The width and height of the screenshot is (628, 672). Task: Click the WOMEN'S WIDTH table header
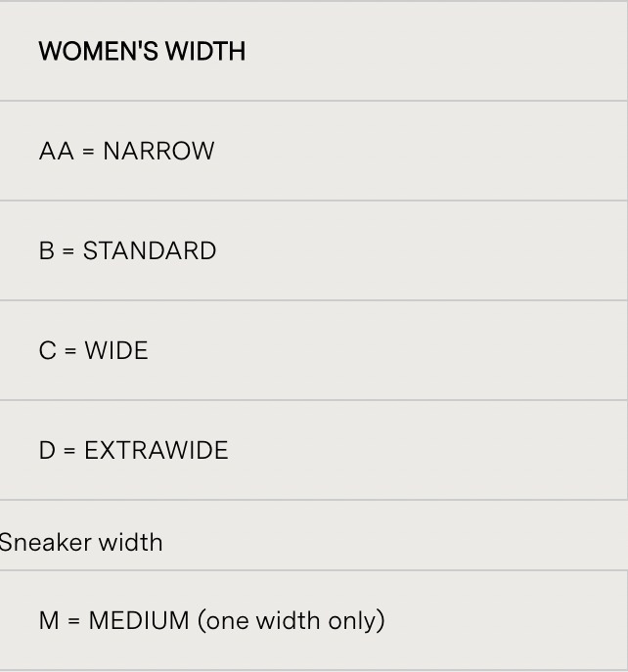[313, 51]
